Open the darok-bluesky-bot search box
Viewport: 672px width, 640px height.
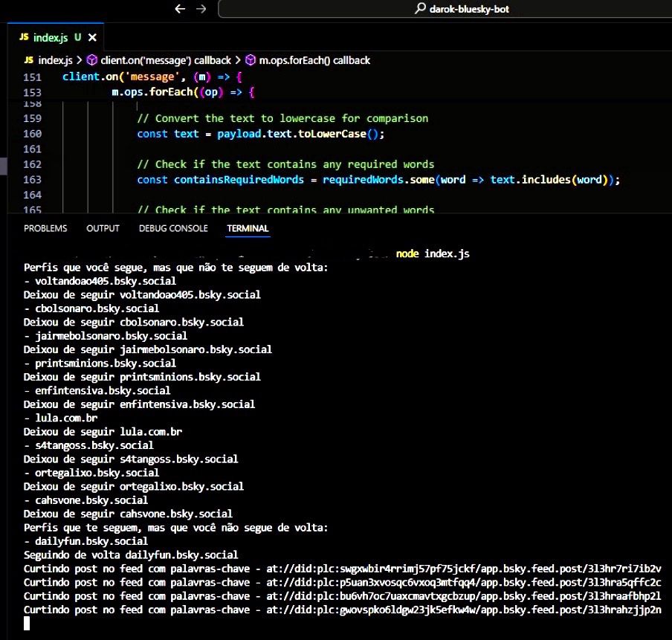pos(445,9)
